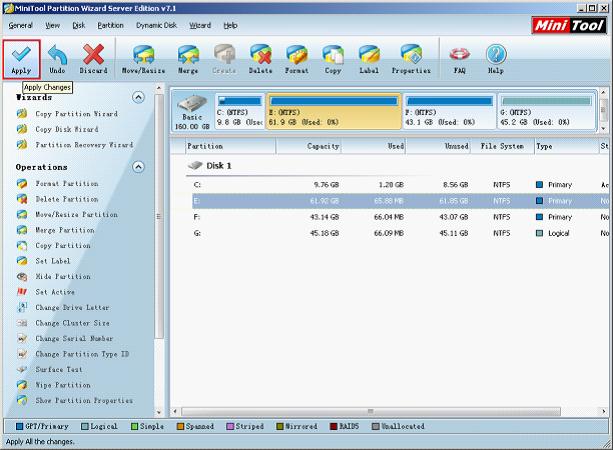Open the General menu
This screenshot has width=613, height=450.
pos(20,25)
